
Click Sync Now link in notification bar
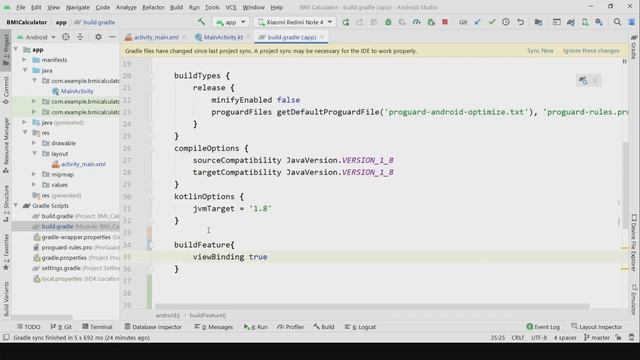click(x=540, y=51)
